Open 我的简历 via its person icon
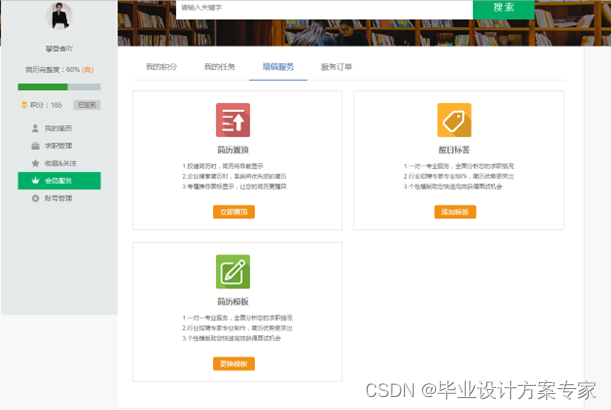Viewport: 611px width, 410px height. tap(35, 128)
